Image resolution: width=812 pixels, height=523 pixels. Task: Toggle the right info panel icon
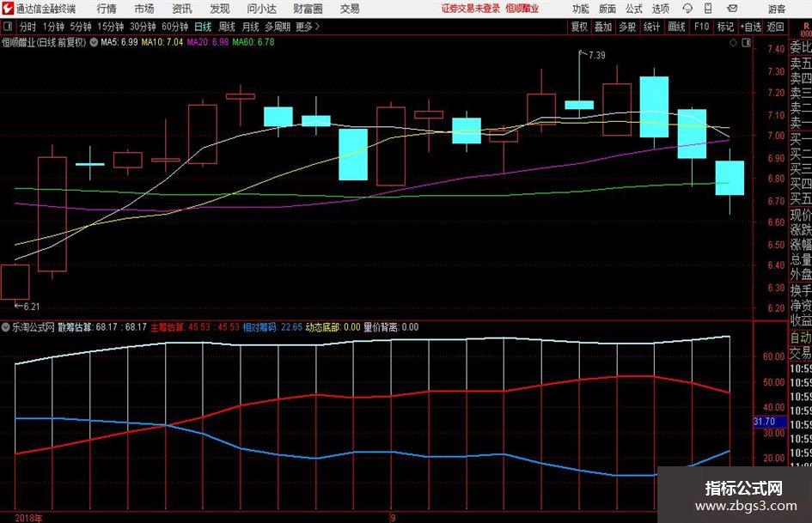click(x=746, y=43)
